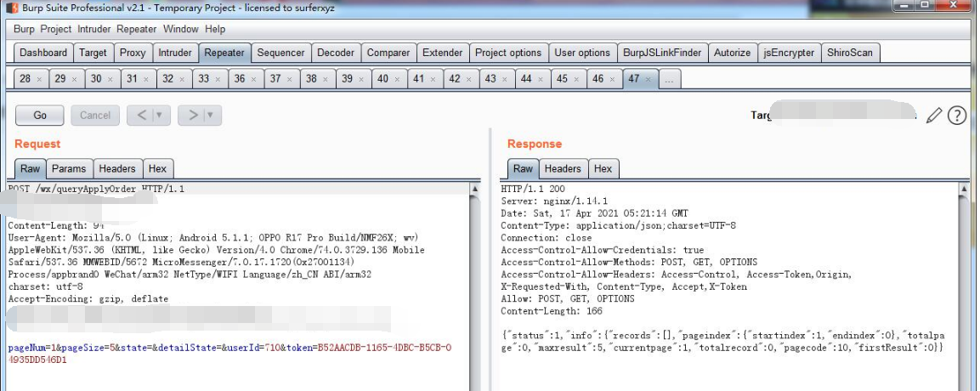Show request Hex view
The image size is (980, 391).
pyautogui.click(x=157, y=168)
